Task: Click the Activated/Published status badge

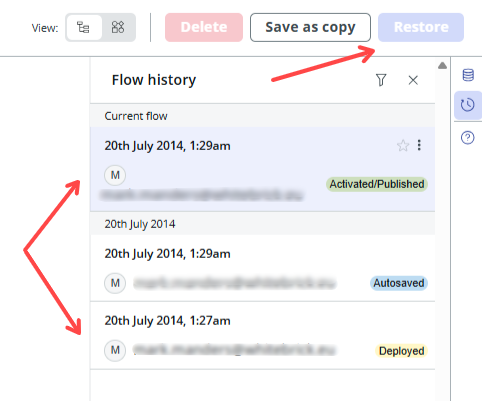Action: (x=377, y=184)
